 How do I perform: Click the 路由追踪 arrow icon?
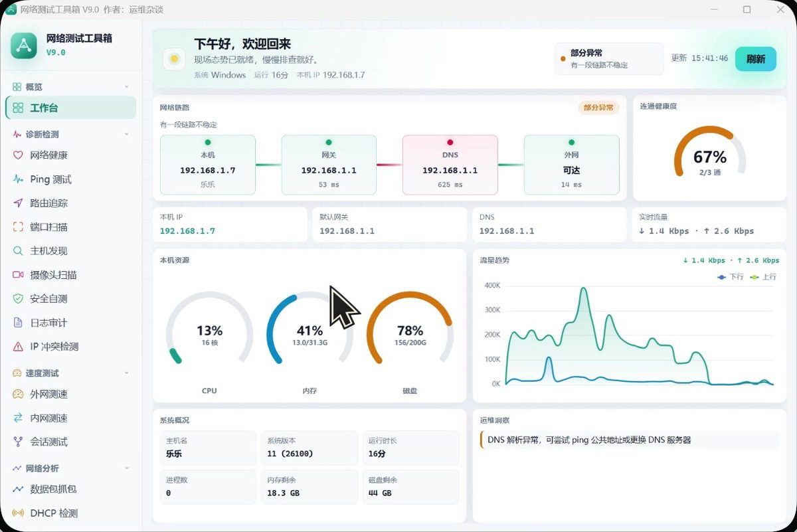(18, 203)
